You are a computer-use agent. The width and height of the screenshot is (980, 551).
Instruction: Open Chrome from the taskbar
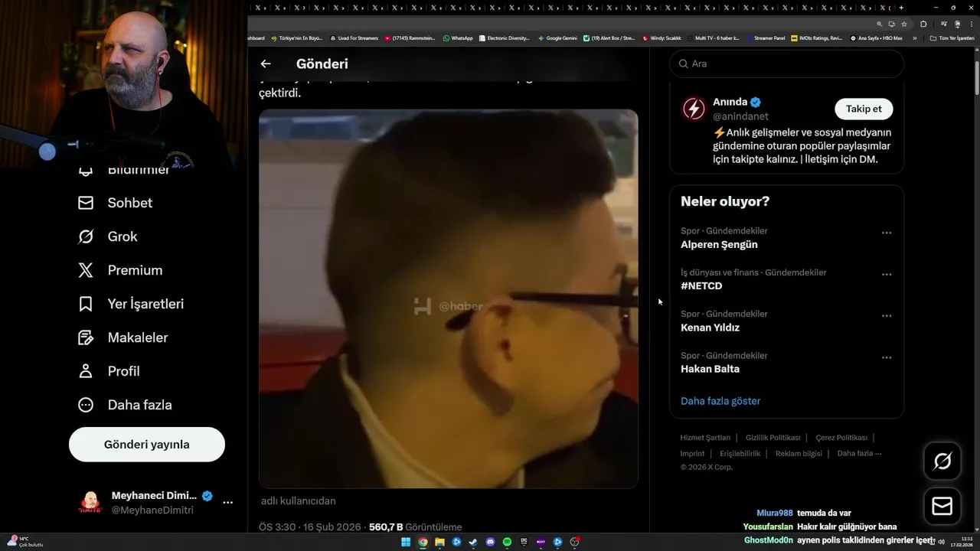423,543
